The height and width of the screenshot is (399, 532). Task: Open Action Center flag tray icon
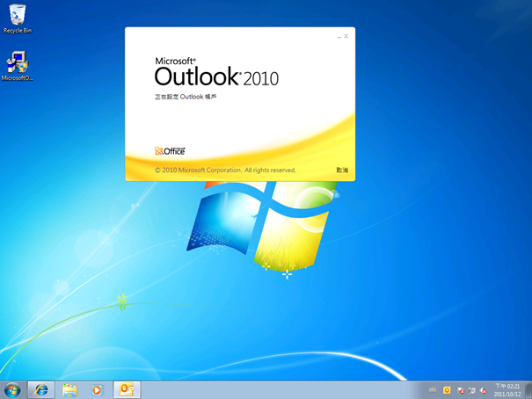pos(461,390)
